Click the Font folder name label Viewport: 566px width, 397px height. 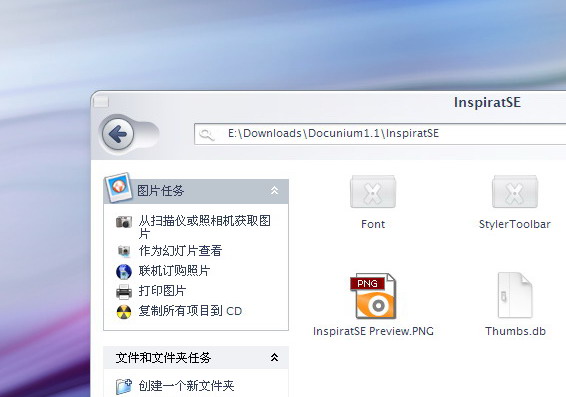coord(373,224)
